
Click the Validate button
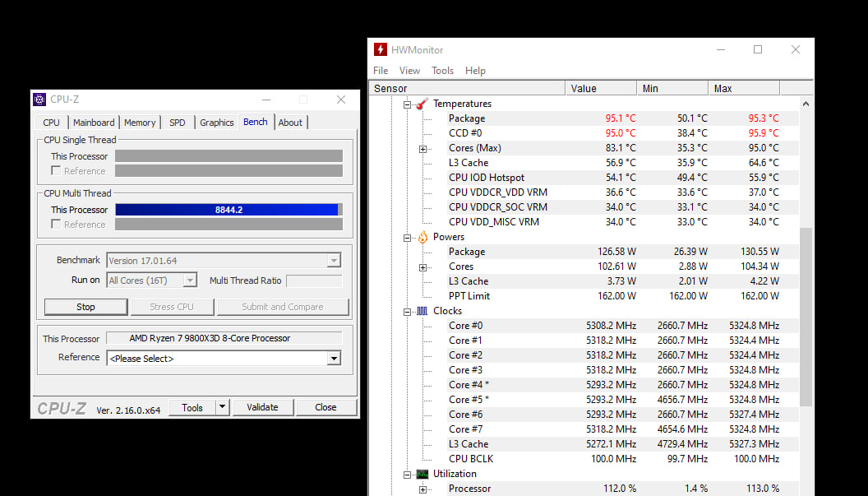click(x=262, y=407)
